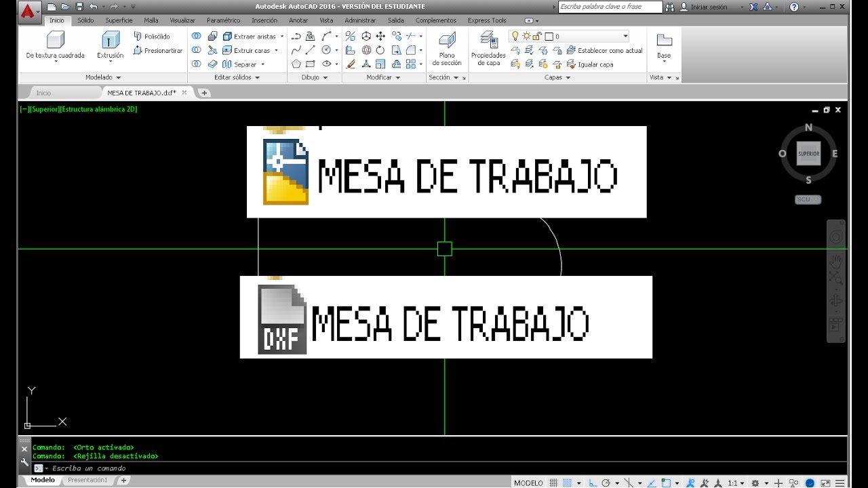Select the Line tool in Dibujo panel
The height and width of the screenshot is (488, 868).
point(310,50)
